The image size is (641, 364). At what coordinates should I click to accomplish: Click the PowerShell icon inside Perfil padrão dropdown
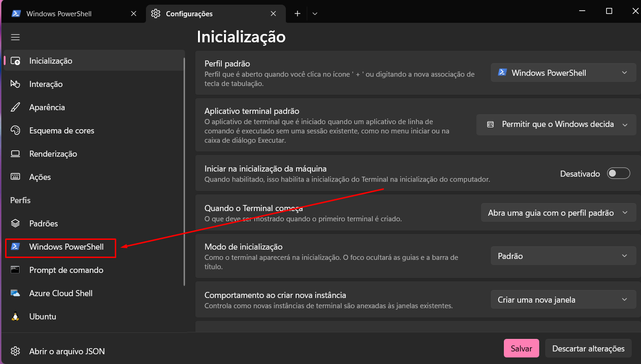502,73
